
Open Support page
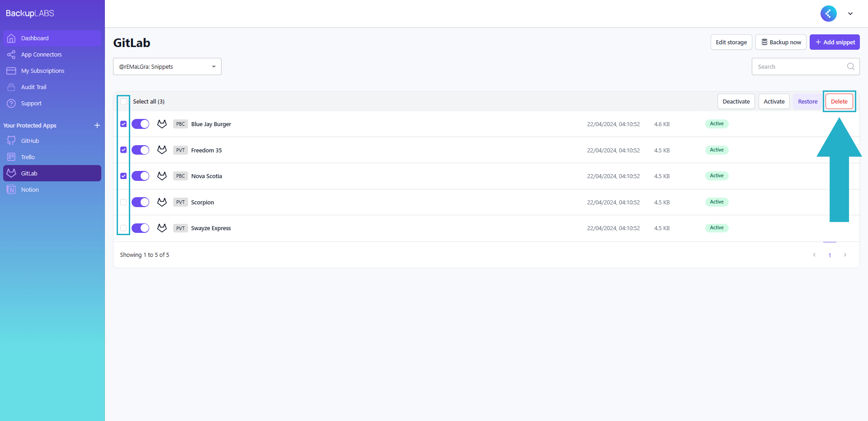[x=52, y=104]
